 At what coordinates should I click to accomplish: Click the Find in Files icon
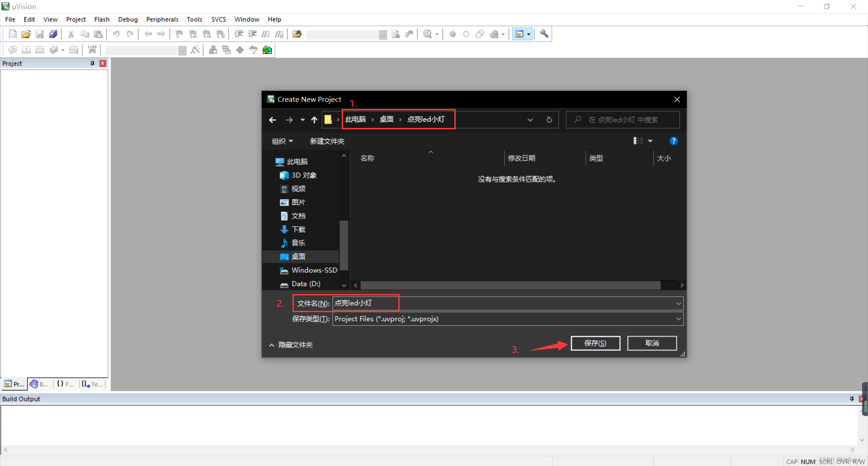click(x=297, y=34)
